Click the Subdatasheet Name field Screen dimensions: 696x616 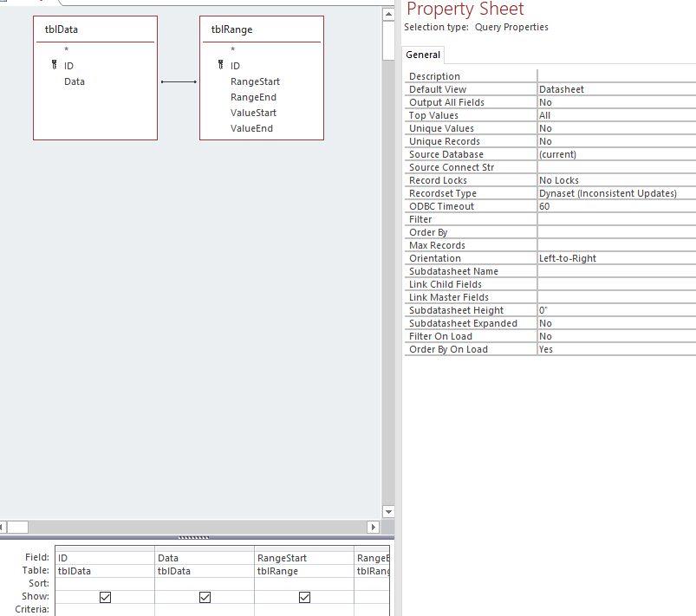tap(616, 271)
